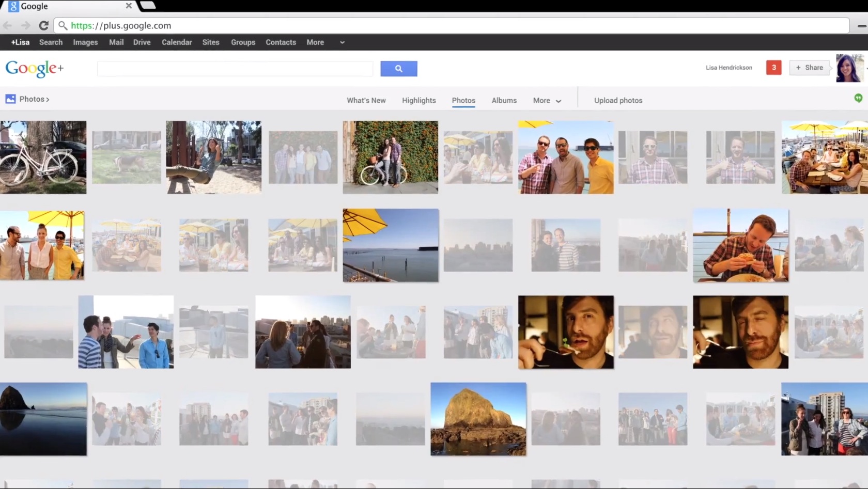Screen dimensions: 868x489
Task: Switch to the Albums tab
Action: [503, 100]
